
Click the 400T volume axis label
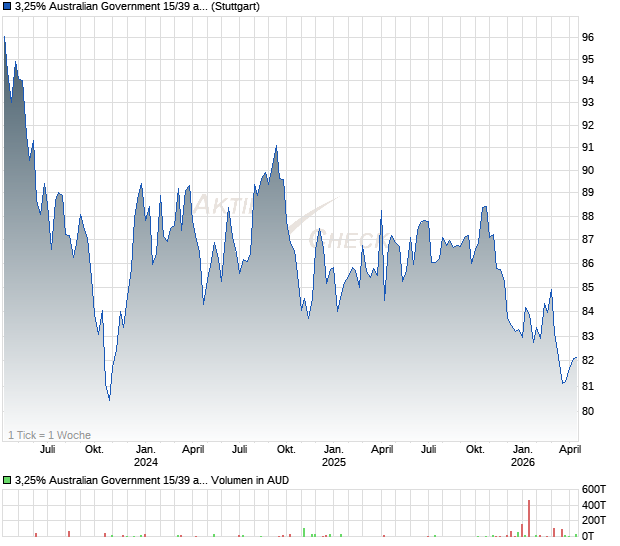click(x=596, y=505)
